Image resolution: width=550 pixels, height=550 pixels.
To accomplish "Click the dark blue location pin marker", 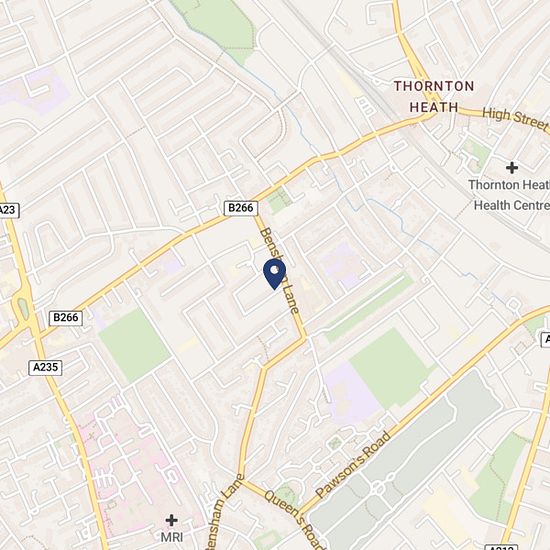I will point(274,274).
